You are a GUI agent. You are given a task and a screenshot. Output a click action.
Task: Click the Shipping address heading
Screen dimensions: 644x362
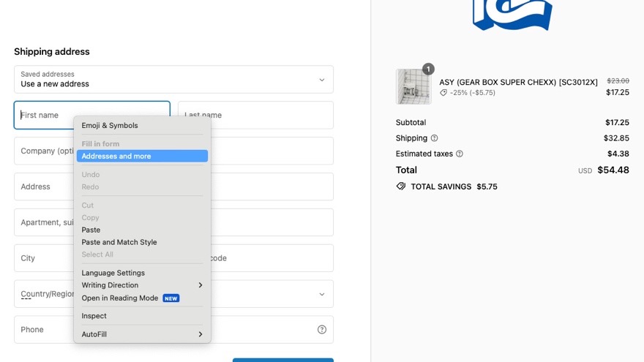52,52
